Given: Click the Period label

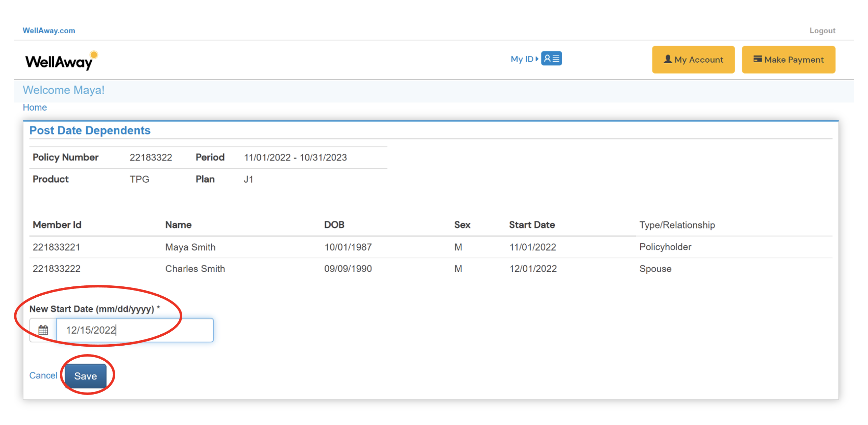Looking at the screenshot, I should coord(210,157).
